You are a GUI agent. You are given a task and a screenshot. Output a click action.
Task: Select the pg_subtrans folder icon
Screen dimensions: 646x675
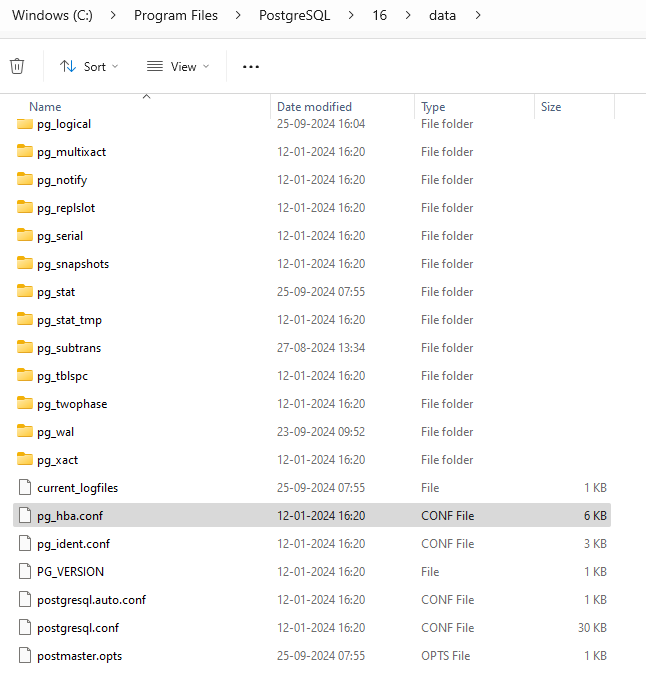[x=25, y=347]
